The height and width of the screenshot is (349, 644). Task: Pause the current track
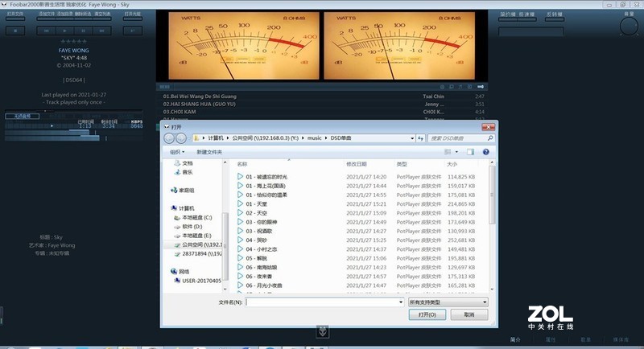[x=83, y=31]
